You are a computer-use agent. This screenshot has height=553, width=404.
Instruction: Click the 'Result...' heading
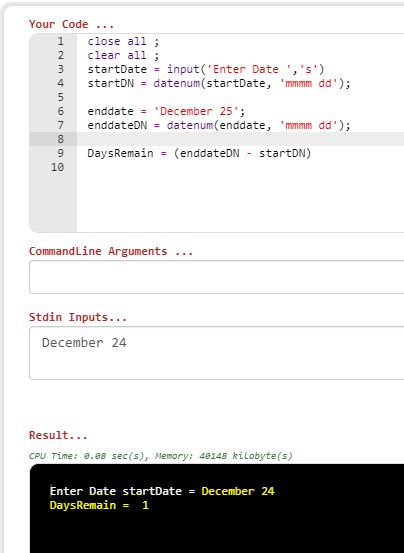[58, 435]
